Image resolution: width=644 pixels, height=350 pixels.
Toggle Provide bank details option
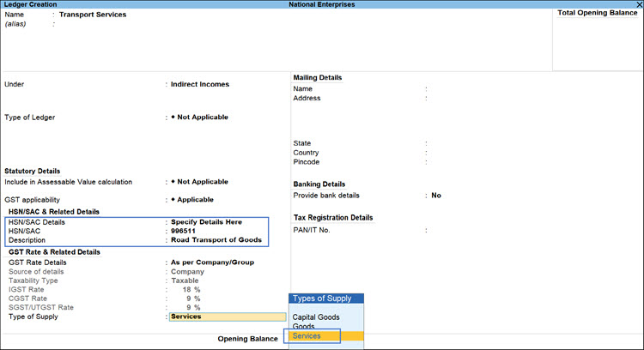click(x=436, y=196)
